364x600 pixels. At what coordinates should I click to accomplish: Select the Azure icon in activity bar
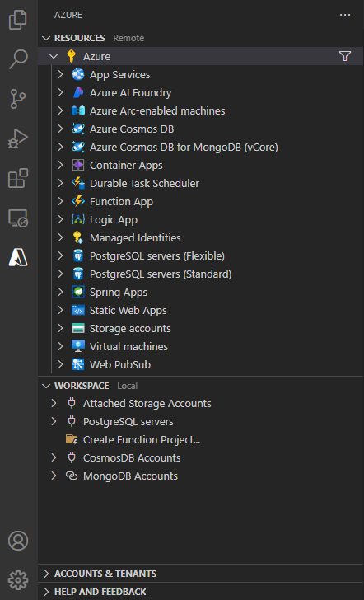(18, 257)
